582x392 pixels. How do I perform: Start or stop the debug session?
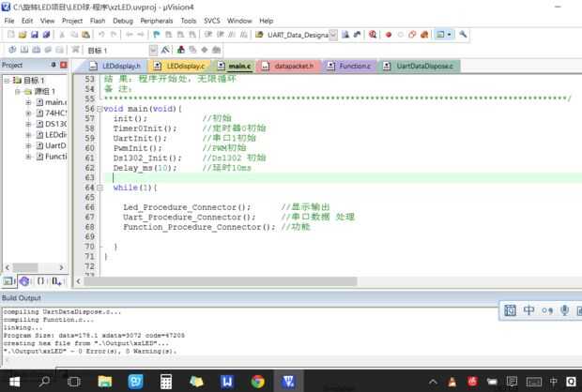[373, 35]
